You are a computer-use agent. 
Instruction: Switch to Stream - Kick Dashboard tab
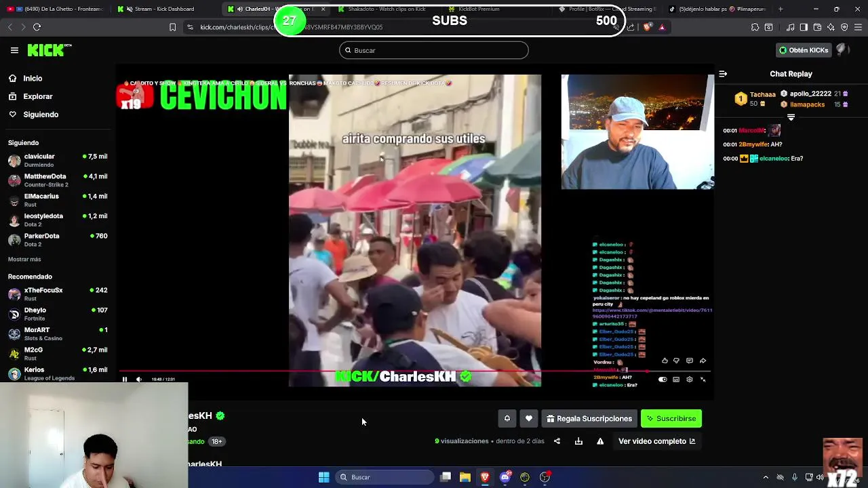163,9
